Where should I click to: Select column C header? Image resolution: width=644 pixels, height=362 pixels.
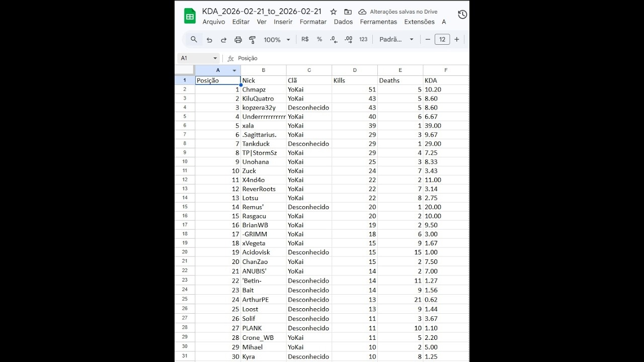[x=309, y=70]
